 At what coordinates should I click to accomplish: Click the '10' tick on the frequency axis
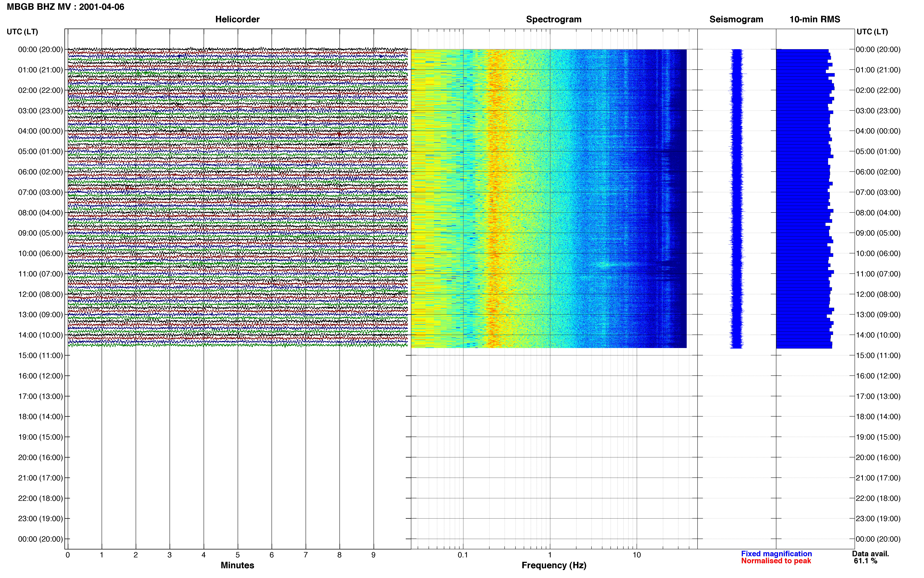pyautogui.click(x=637, y=555)
